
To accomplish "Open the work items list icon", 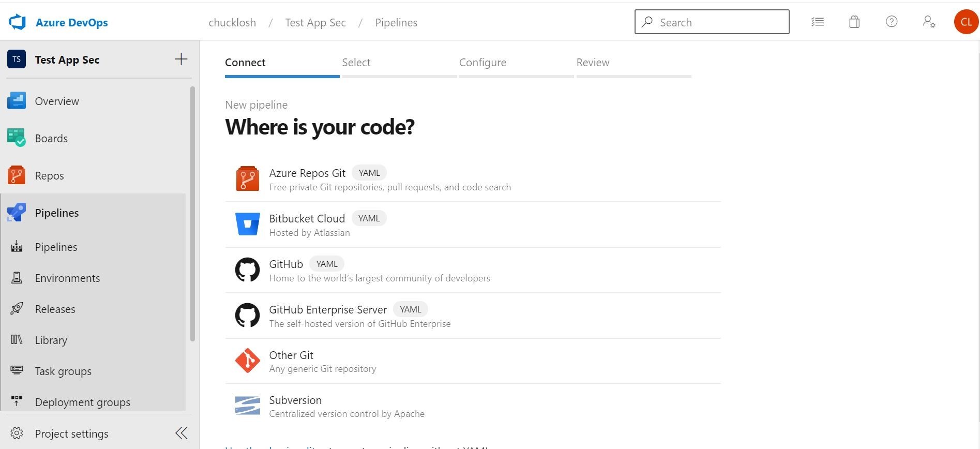I will [818, 22].
